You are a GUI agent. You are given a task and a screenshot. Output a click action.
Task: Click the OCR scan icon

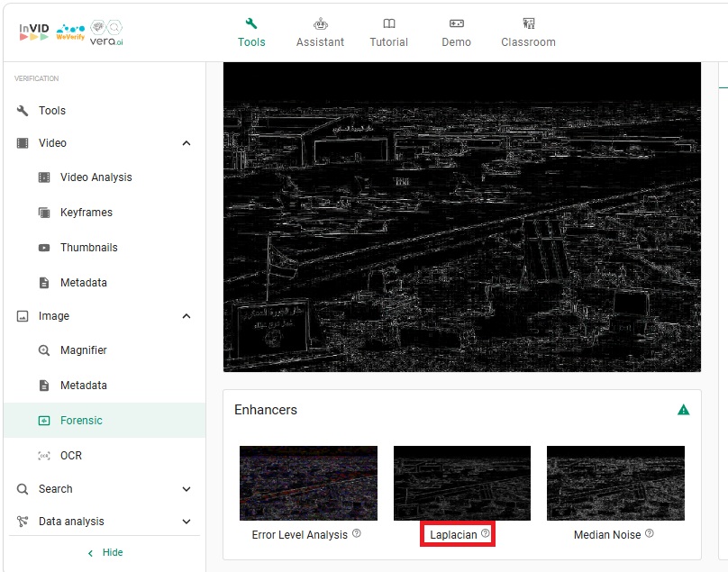coord(44,456)
